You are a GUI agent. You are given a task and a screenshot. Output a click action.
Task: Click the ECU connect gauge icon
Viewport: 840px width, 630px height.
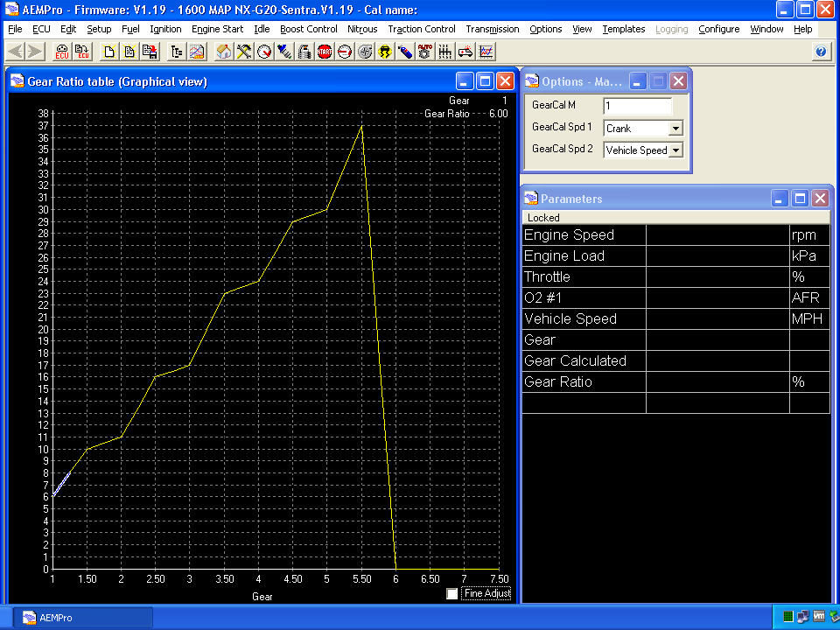point(62,52)
